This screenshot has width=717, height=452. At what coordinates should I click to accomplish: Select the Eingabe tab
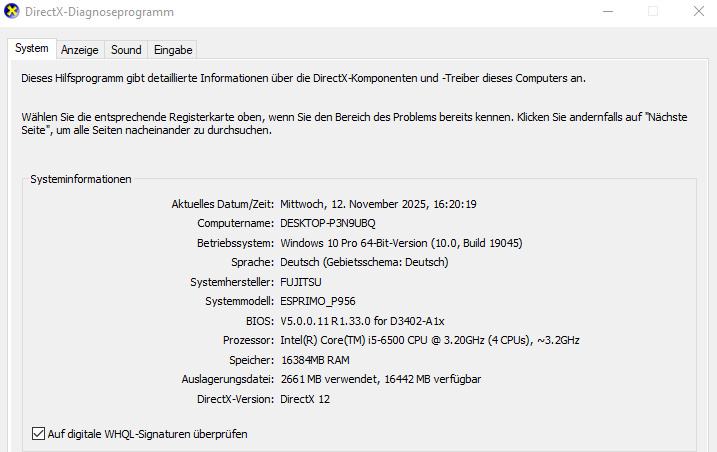(173, 49)
